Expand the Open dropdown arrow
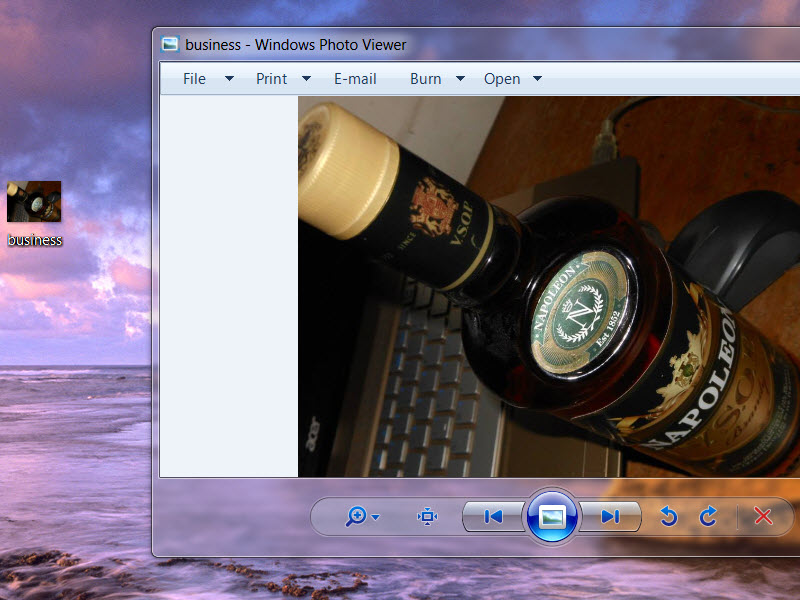 point(537,79)
